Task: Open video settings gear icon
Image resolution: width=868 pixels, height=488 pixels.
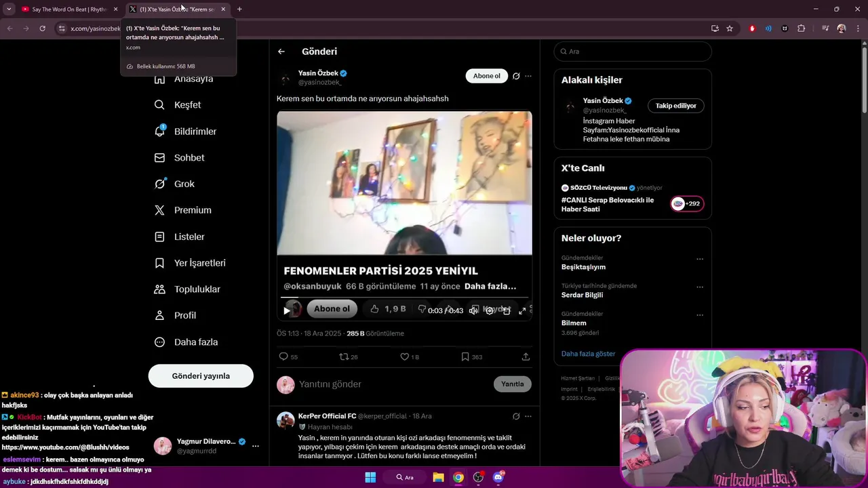Action: click(489, 310)
